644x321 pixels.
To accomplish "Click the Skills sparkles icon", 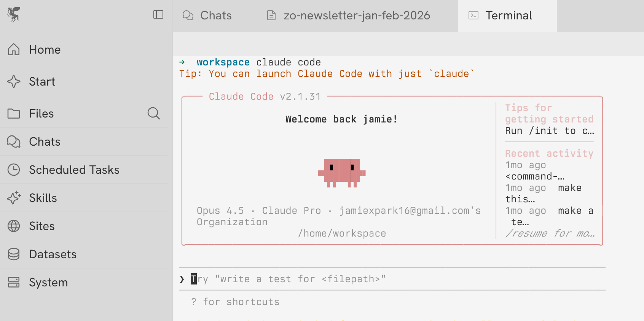I will 14,198.
